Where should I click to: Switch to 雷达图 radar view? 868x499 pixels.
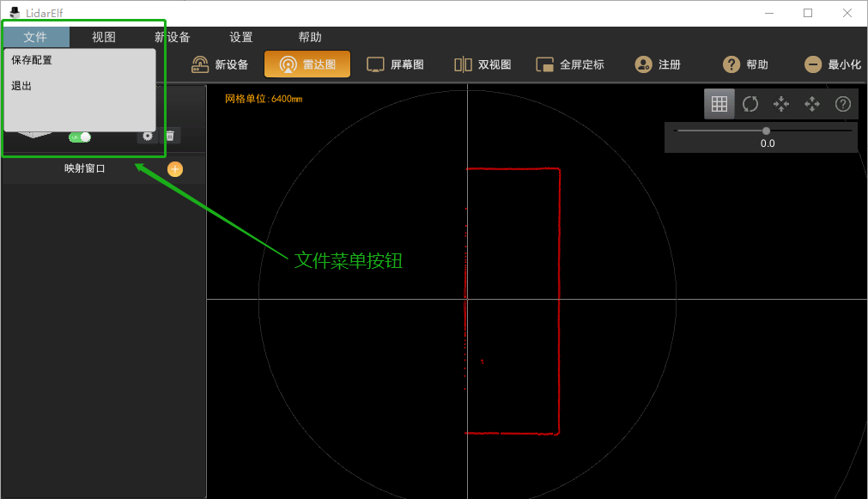click(x=307, y=64)
